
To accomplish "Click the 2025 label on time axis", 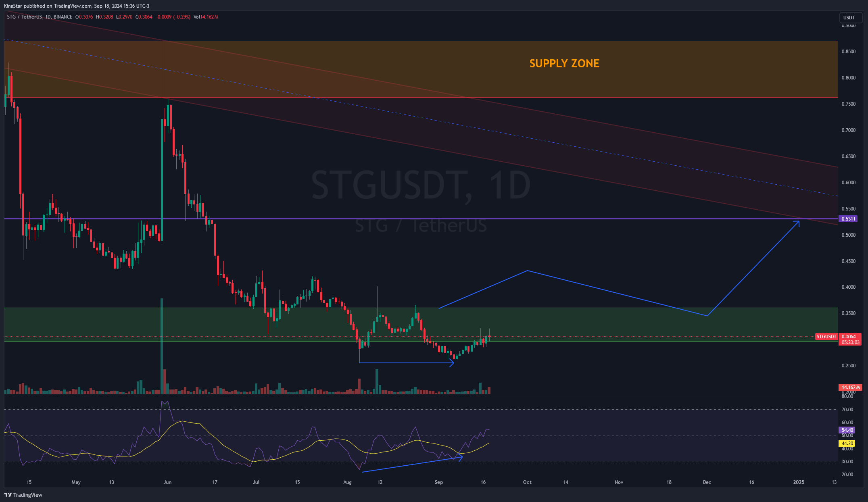I will point(799,482).
